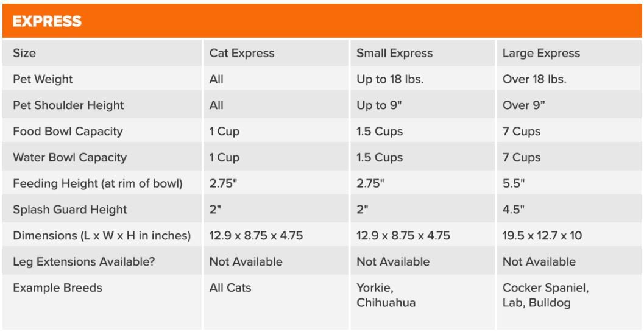644x332 pixels.
Task: Click the orange EXPRESS header title
Action: click(47, 21)
